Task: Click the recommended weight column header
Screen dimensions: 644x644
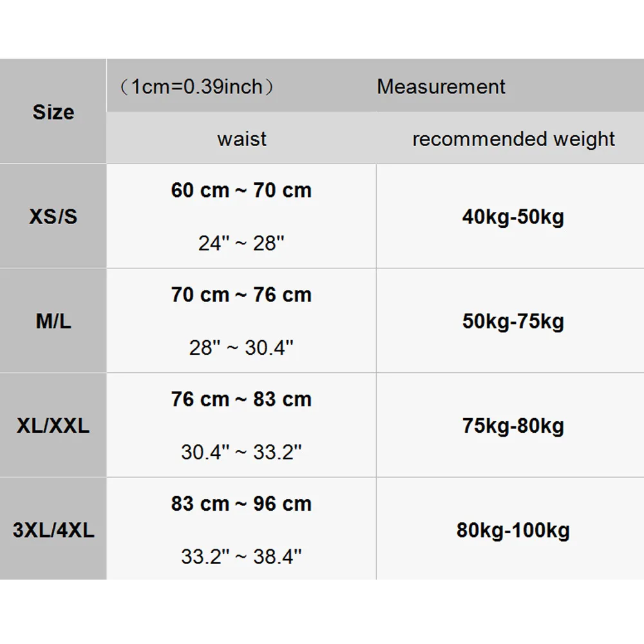Action: pyautogui.click(x=513, y=138)
